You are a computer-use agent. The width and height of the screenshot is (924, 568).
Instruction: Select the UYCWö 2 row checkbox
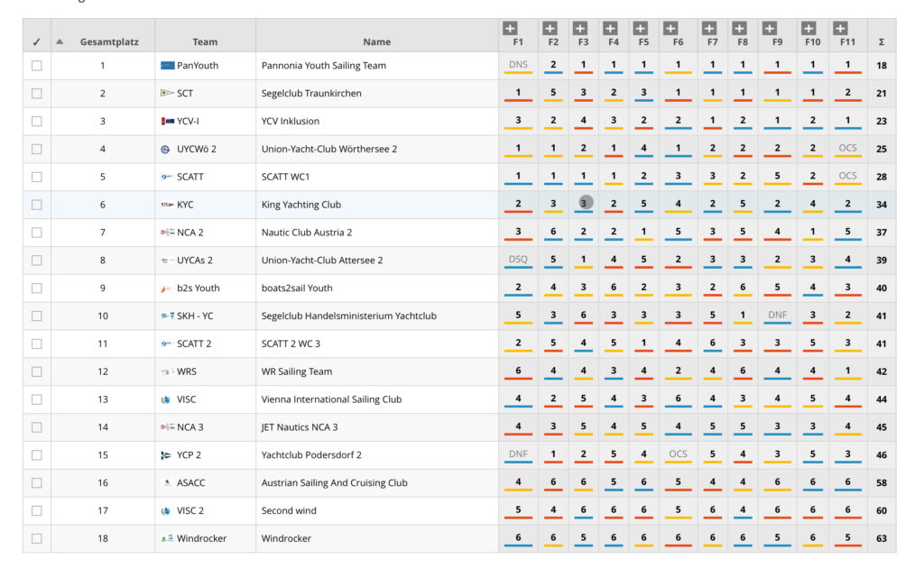tap(36, 149)
